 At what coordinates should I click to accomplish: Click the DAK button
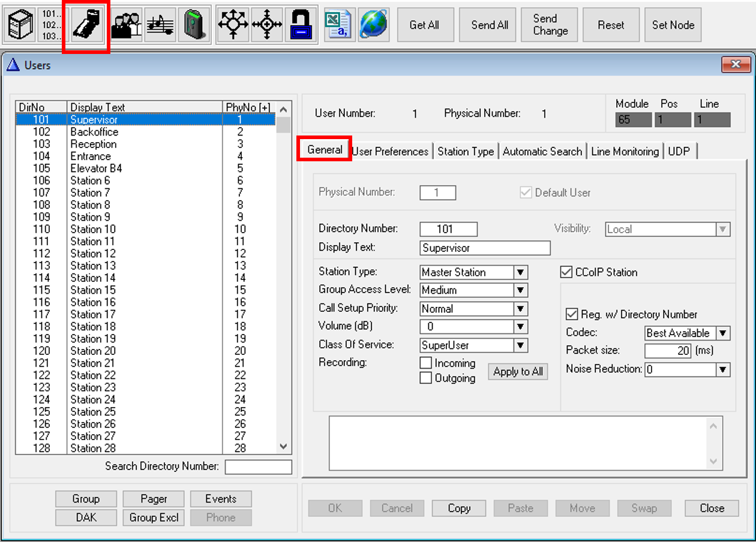coord(86,517)
